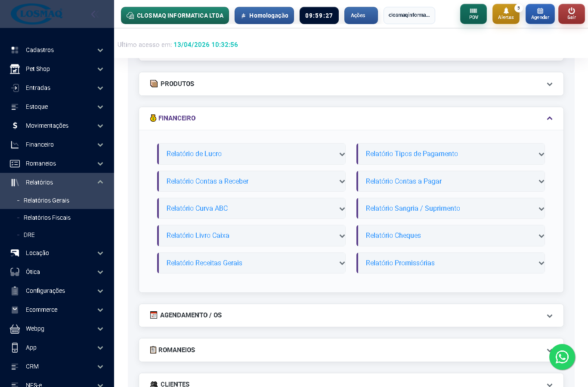
Task: Click the Entradas arrow icon
Action: click(14, 88)
